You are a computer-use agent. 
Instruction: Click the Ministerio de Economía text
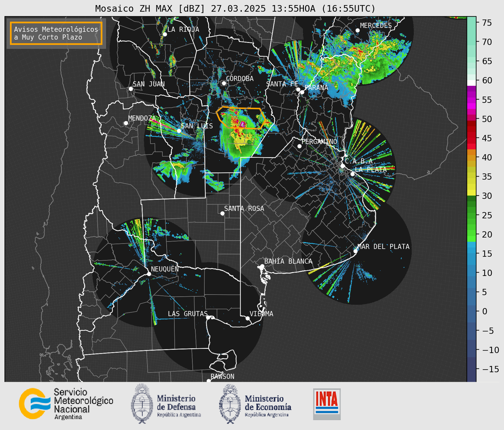tap(268, 406)
